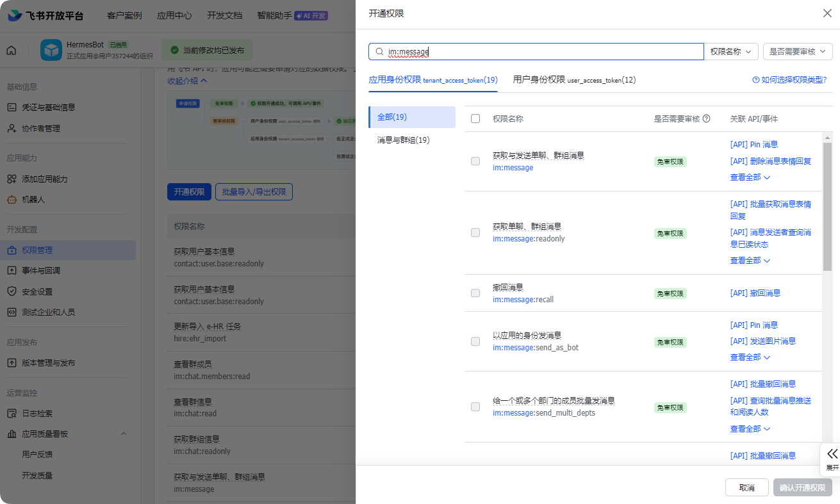Click the 机器人 robot icon in sidebar
Image resolution: width=840 pixels, height=504 pixels.
tap(12, 200)
